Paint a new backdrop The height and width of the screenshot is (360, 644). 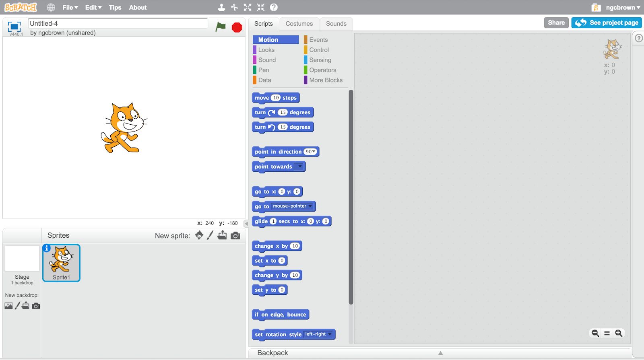click(17, 306)
